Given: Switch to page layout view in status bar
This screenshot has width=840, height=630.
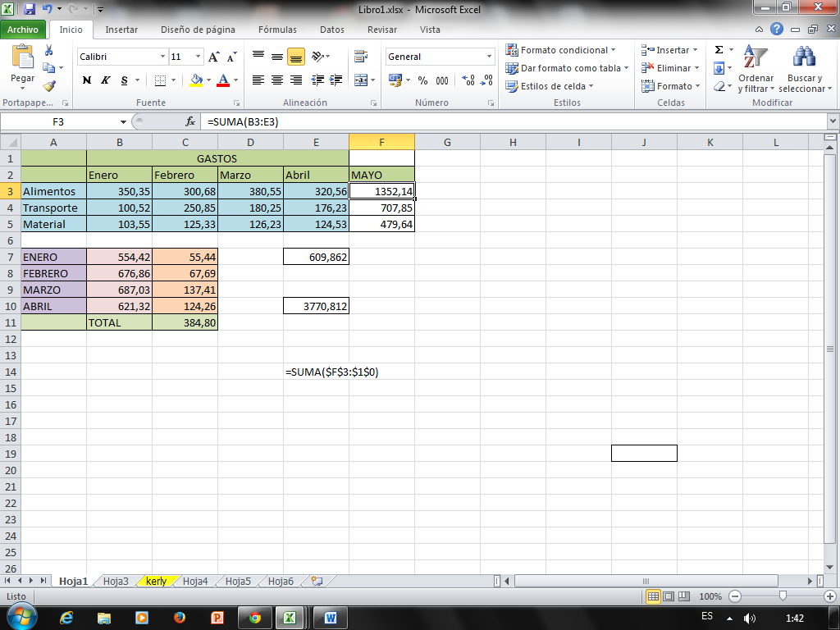Looking at the screenshot, I should tap(669, 596).
